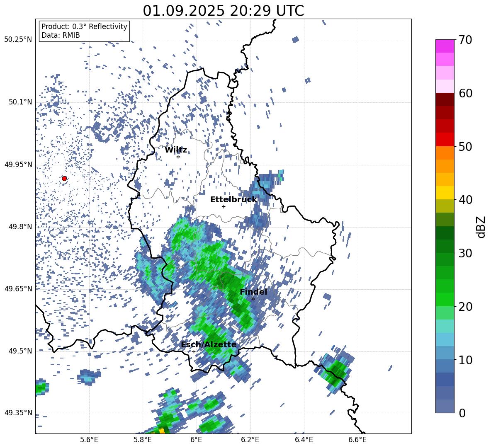Click the Findel station label
Screen dimensions: 491x448
253,292
